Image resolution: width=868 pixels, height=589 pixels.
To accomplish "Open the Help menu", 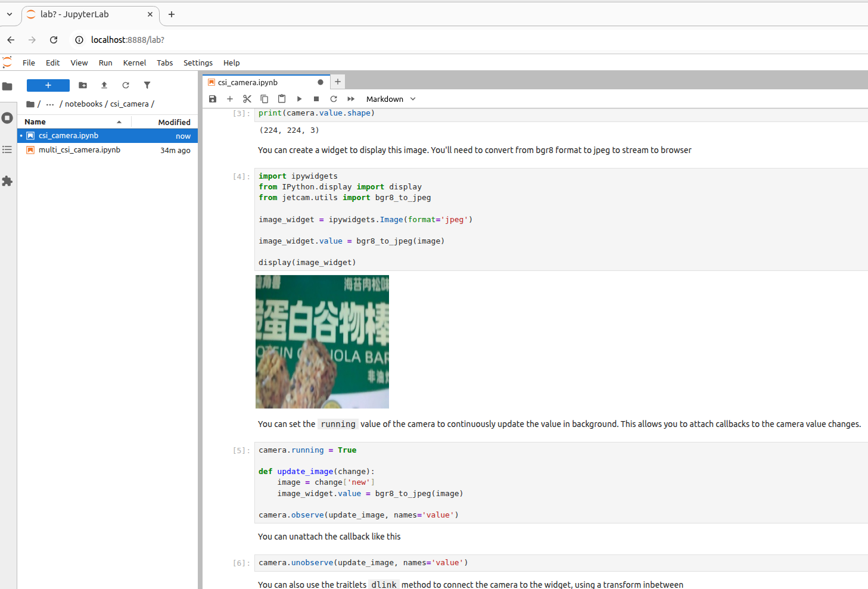I will click(232, 63).
